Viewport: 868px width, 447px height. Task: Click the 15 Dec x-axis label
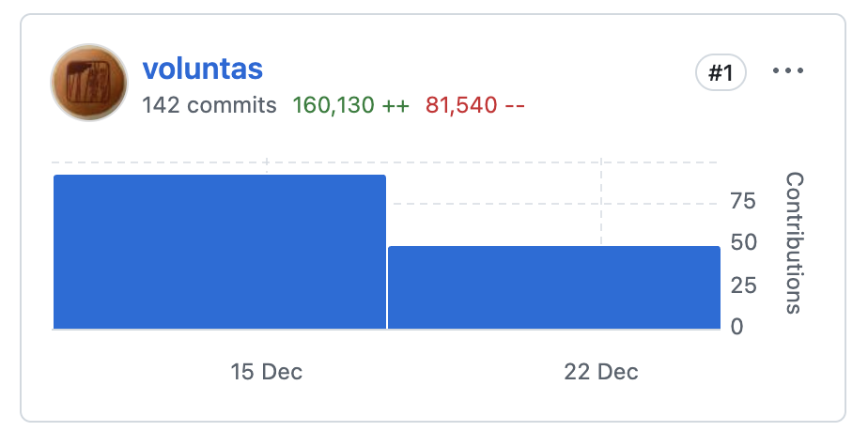[x=266, y=372]
